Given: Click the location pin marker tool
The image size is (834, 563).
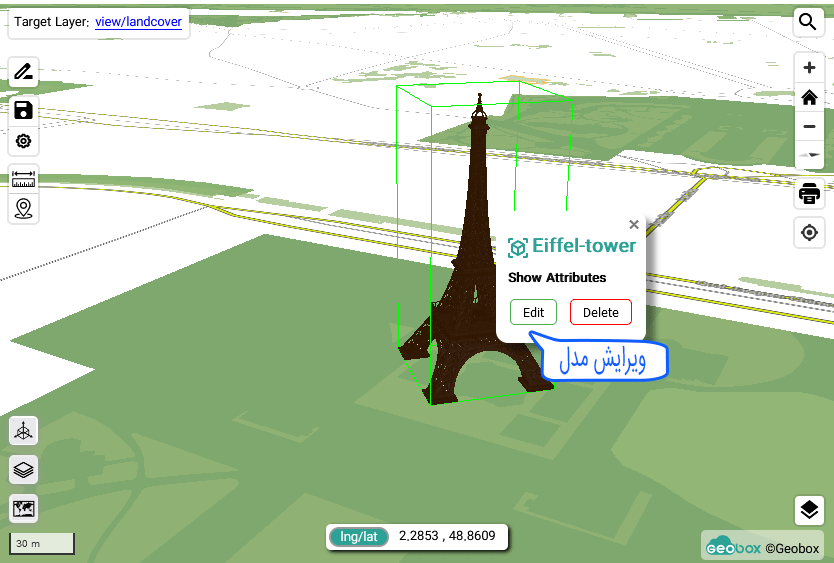Looking at the screenshot, I should [x=23, y=208].
